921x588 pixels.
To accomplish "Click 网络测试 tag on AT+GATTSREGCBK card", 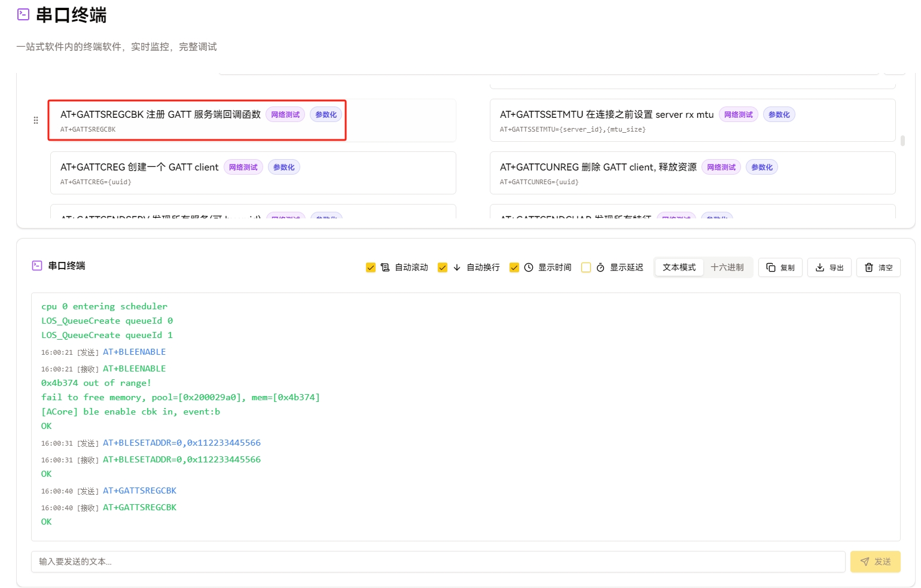I will (285, 115).
